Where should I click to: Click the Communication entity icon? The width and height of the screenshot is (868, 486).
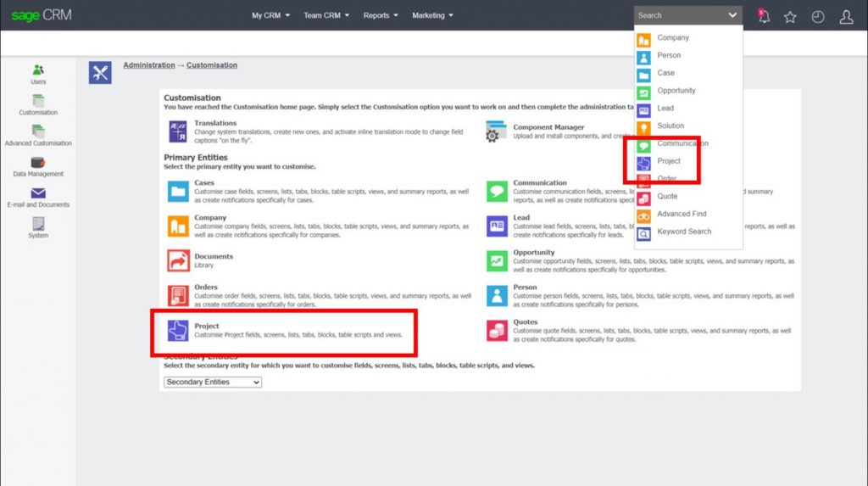(497, 192)
